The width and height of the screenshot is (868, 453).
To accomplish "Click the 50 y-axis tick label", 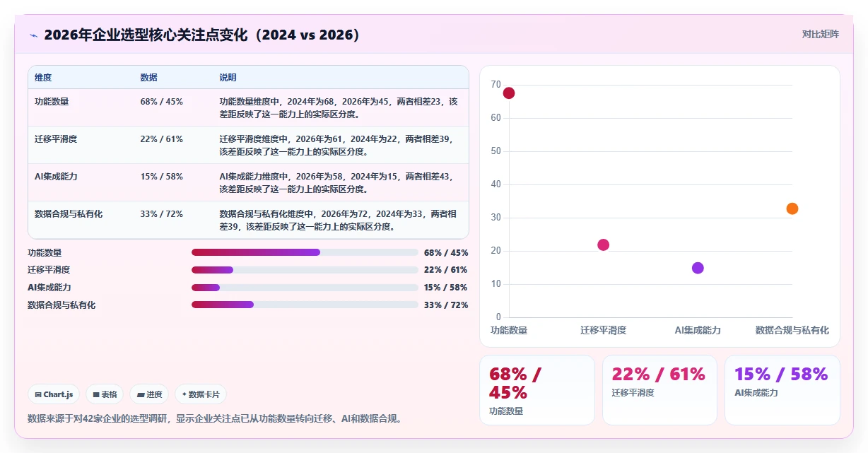I will tap(495, 151).
